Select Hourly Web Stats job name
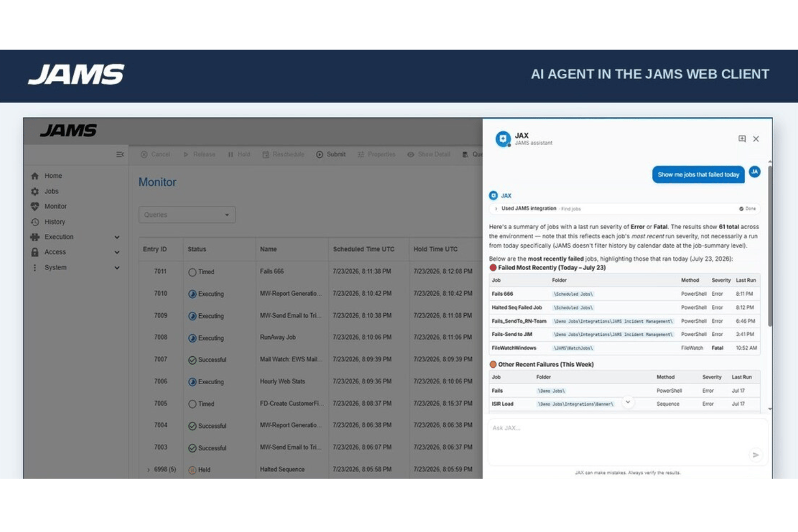Screen dimensions: 798x532 click(x=283, y=382)
